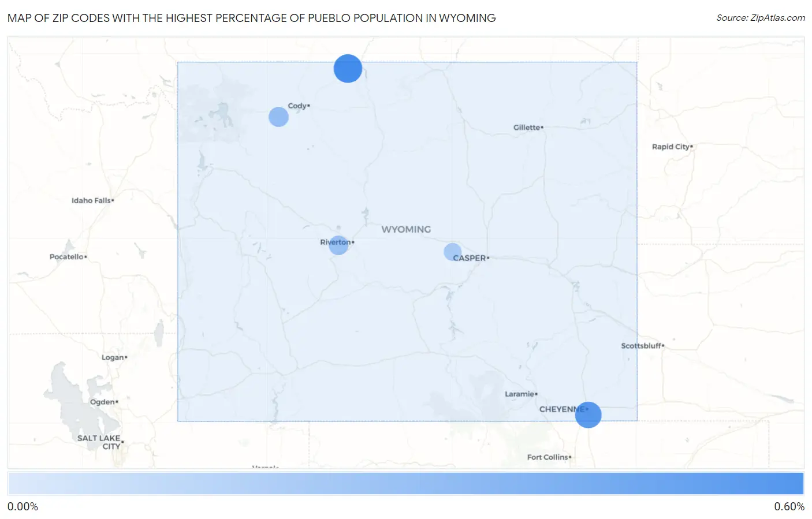Click the blue gradient legend bar

406,484
